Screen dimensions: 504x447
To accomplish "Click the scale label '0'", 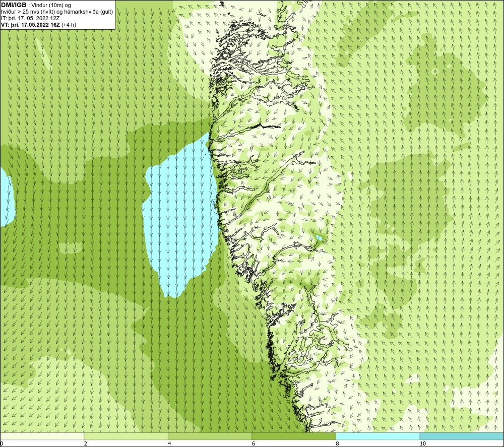I will [x=2, y=443].
